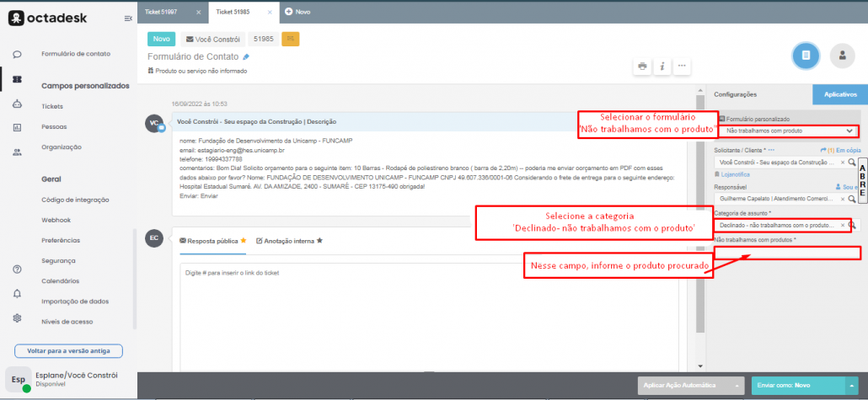Image resolution: width=868 pixels, height=400 pixels.
Task: Click Voltar para a versão antiga button
Action: click(x=68, y=350)
